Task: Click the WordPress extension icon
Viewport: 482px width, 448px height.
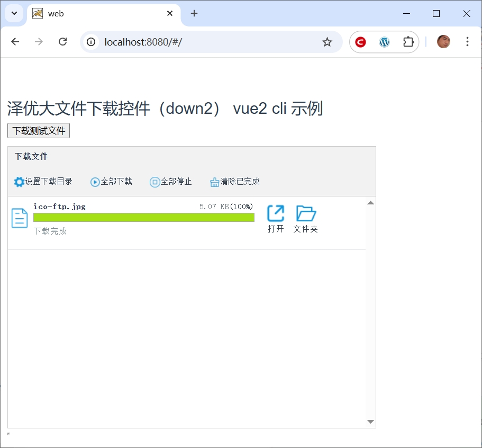Action: point(384,42)
